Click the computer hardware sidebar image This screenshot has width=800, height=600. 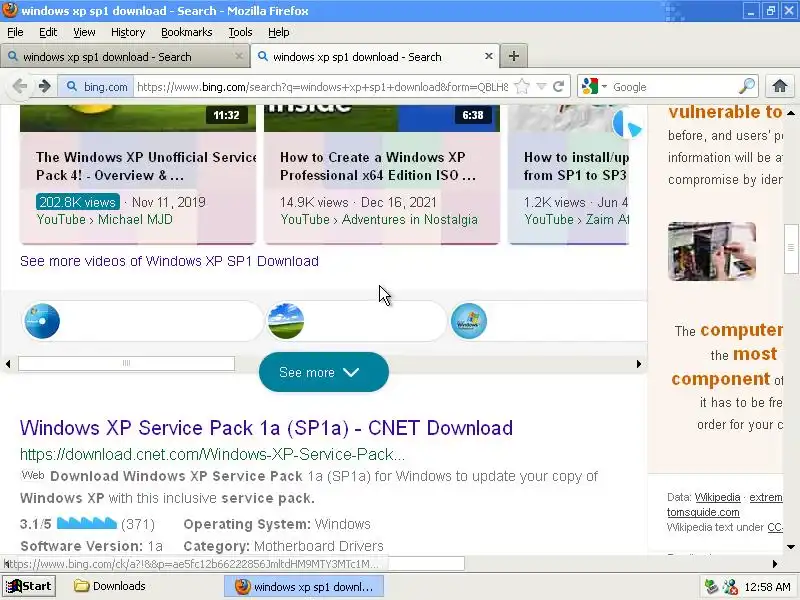(x=712, y=251)
